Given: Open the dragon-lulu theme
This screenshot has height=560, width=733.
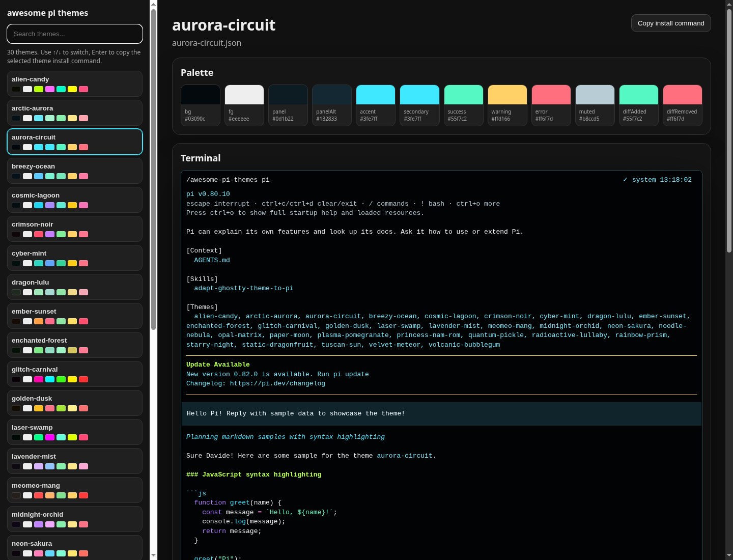Looking at the screenshot, I should (x=75, y=287).
